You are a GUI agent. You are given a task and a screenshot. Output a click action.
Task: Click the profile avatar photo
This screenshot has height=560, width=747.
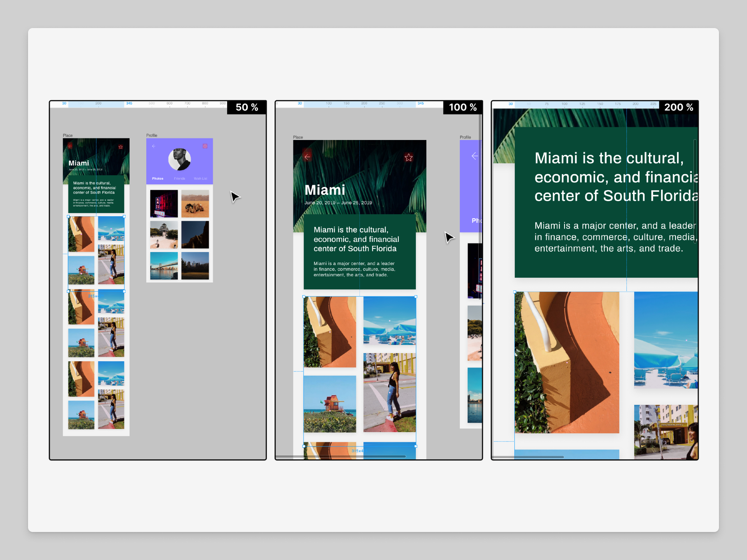(x=179, y=159)
